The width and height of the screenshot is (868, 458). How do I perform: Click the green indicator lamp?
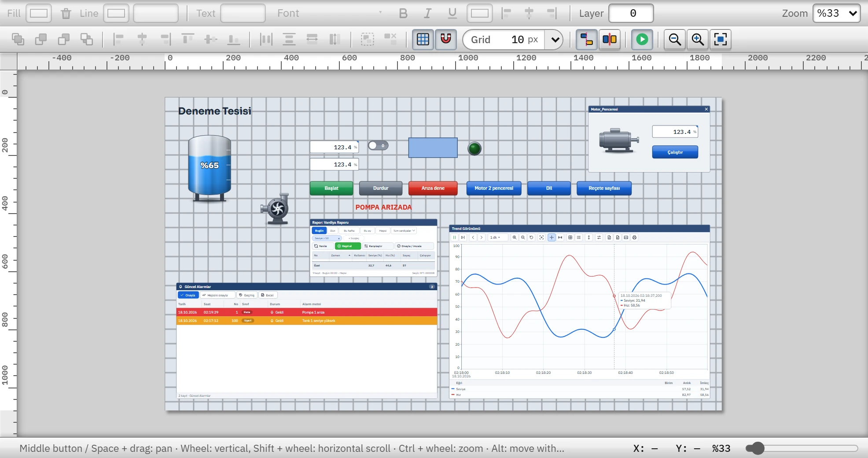[474, 148]
